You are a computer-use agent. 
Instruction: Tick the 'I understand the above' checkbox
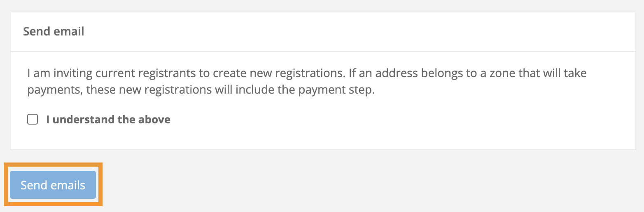33,120
